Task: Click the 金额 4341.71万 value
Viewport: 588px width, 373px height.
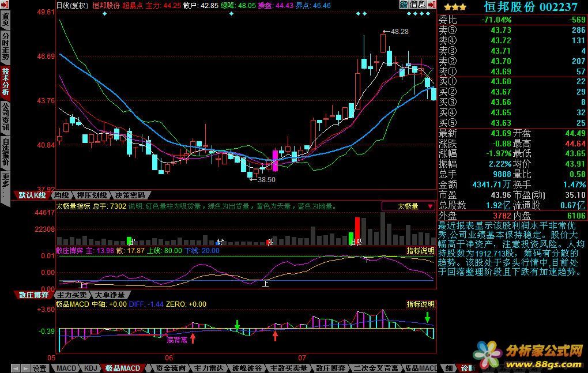Action: coord(492,184)
